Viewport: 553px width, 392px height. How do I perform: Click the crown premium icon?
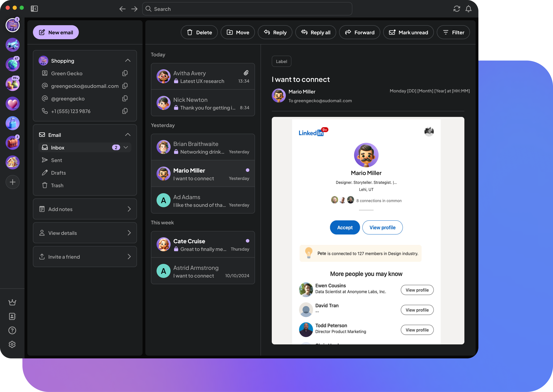point(12,302)
